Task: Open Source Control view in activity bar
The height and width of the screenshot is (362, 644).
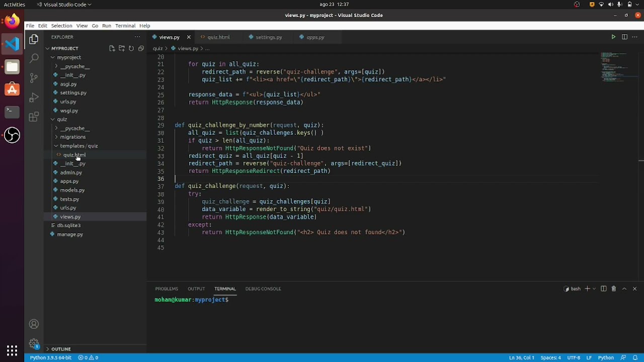Action: click(34, 78)
